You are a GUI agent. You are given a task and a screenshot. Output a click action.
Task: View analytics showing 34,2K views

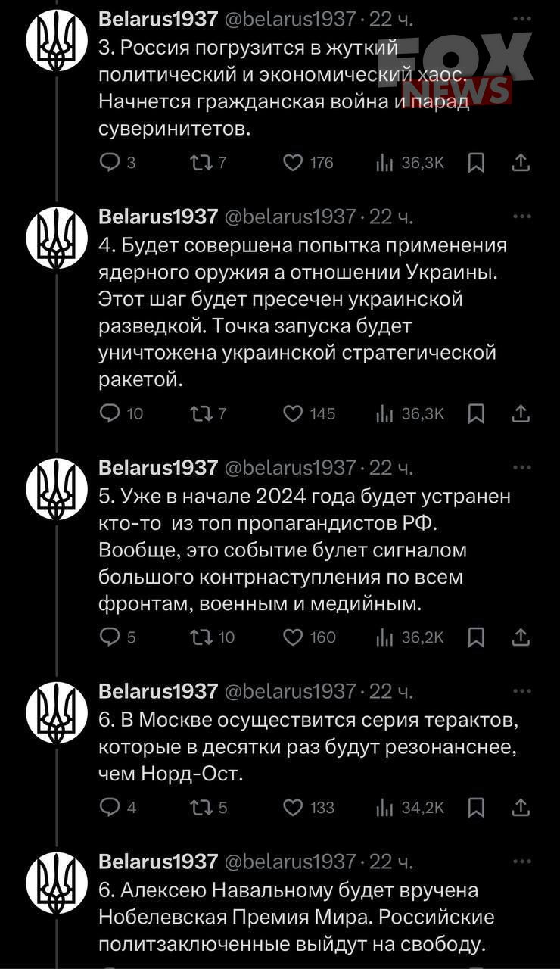pyautogui.click(x=410, y=808)
